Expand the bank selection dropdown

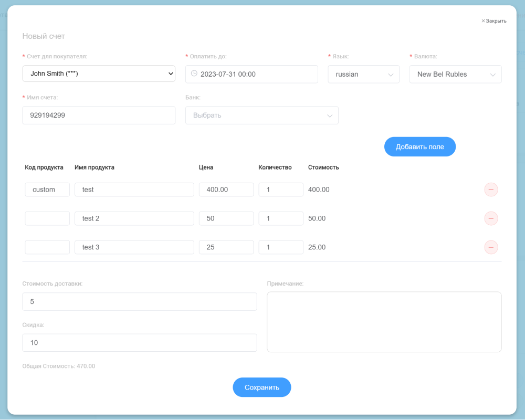(x=261, y=115)
